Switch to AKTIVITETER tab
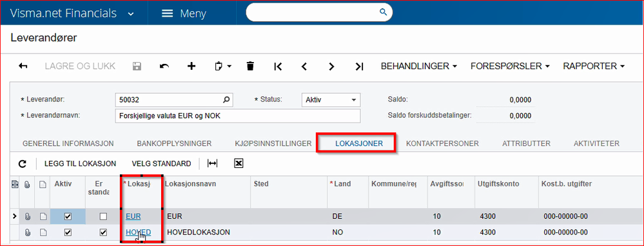The height and width of the screenshot is (246, 644). [x=596, y=143]
